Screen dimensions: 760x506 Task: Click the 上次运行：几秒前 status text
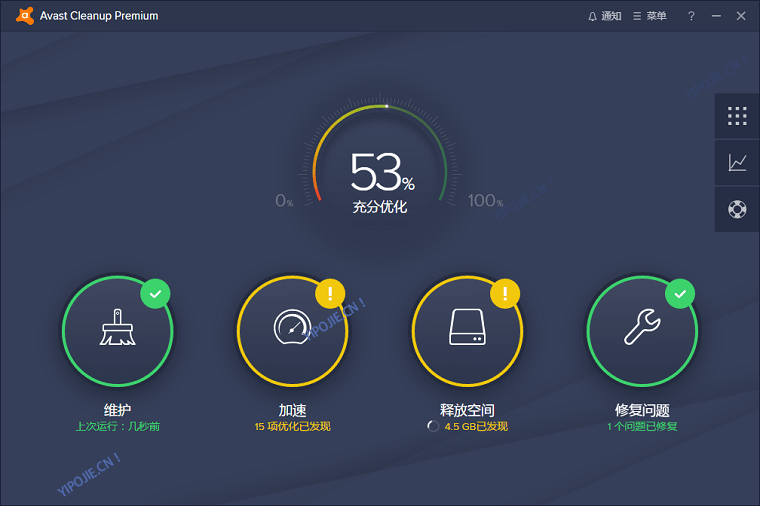(118, 427)
